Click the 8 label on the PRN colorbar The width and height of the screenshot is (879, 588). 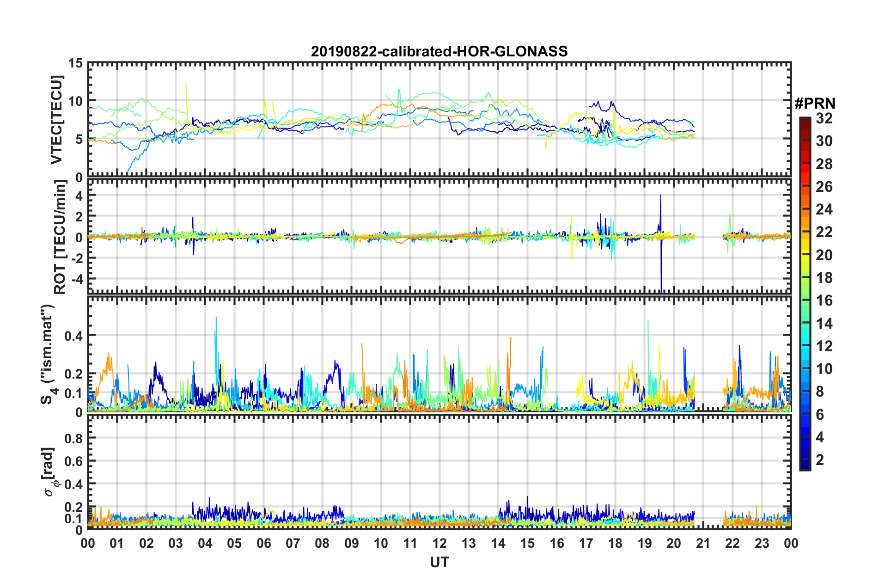pyautogui.click(x=820, y=392)
